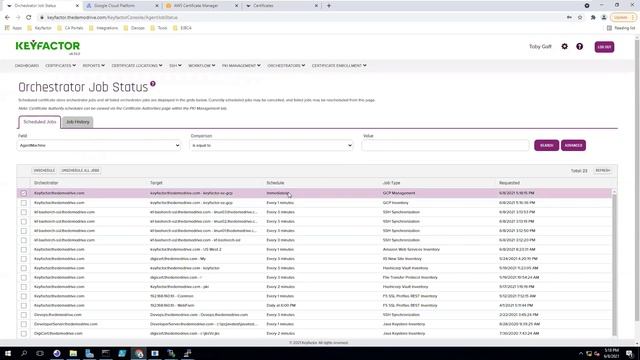Open the Windows Start menu
Viewport: 640px width, 360px height.
[x=8, y=353]
